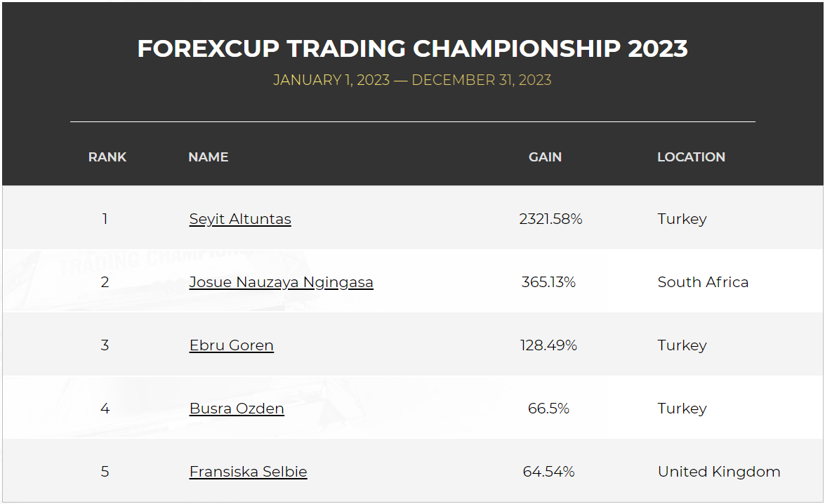Click the NAME column header
The image size is (825, 504).
pos(209,157)
